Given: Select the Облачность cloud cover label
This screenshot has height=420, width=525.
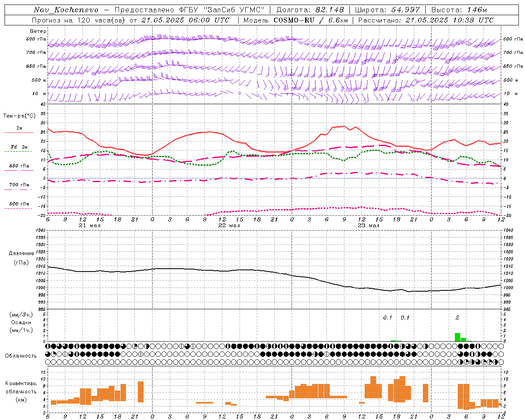Looking at the screenshot, I should pos(21,356).
